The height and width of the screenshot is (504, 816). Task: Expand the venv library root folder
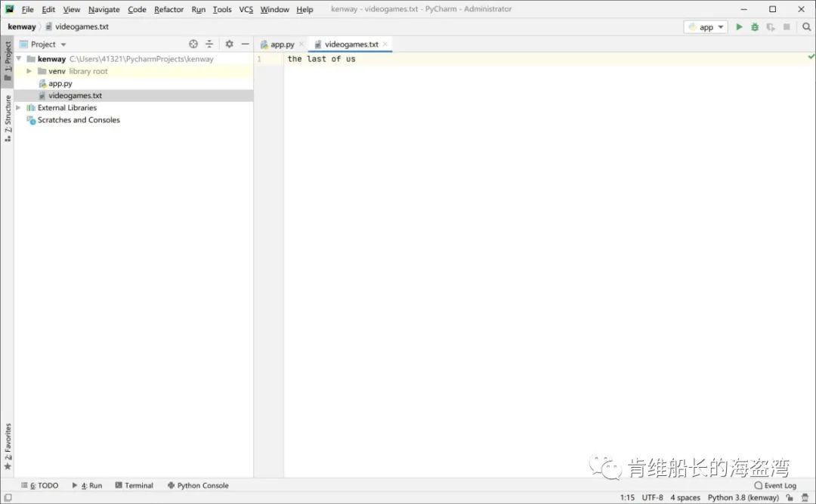click(29, 71)
